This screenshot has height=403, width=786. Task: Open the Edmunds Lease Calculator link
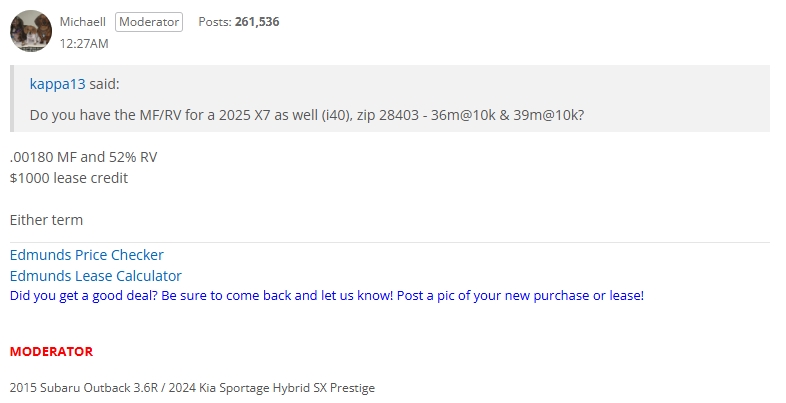[x=96, y=276]
